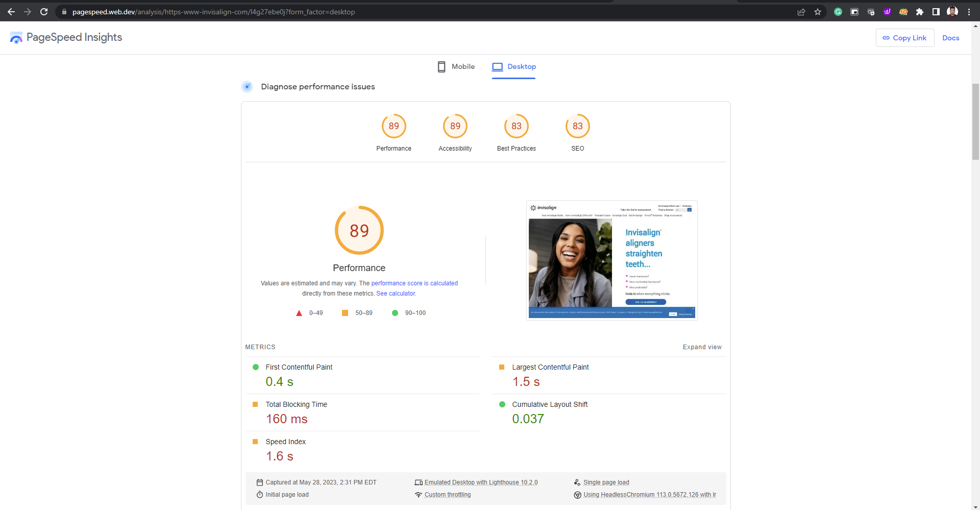Click the red triangle 0–49 legend marker
Viewport: 980px width, 510px height.
(x=299, y=313)
